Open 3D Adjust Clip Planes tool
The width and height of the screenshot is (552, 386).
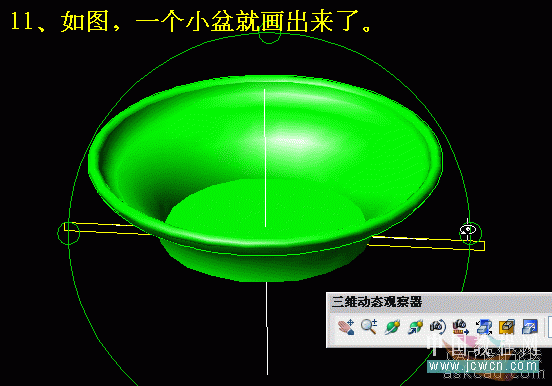pos(484,327)
